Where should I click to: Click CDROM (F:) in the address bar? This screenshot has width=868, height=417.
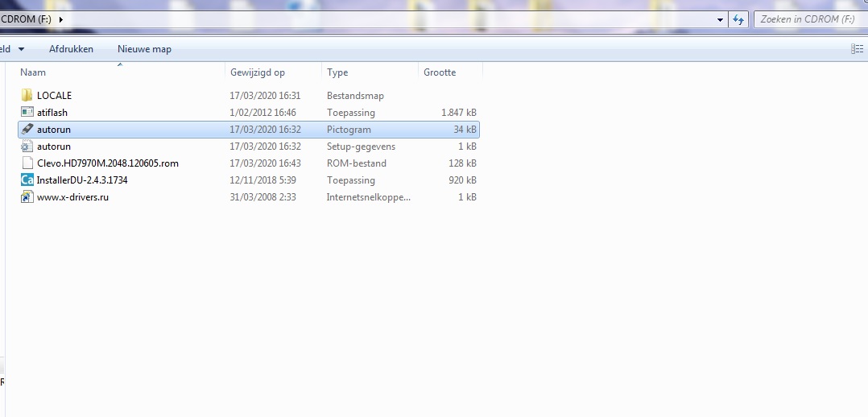(x=26, y=19)
